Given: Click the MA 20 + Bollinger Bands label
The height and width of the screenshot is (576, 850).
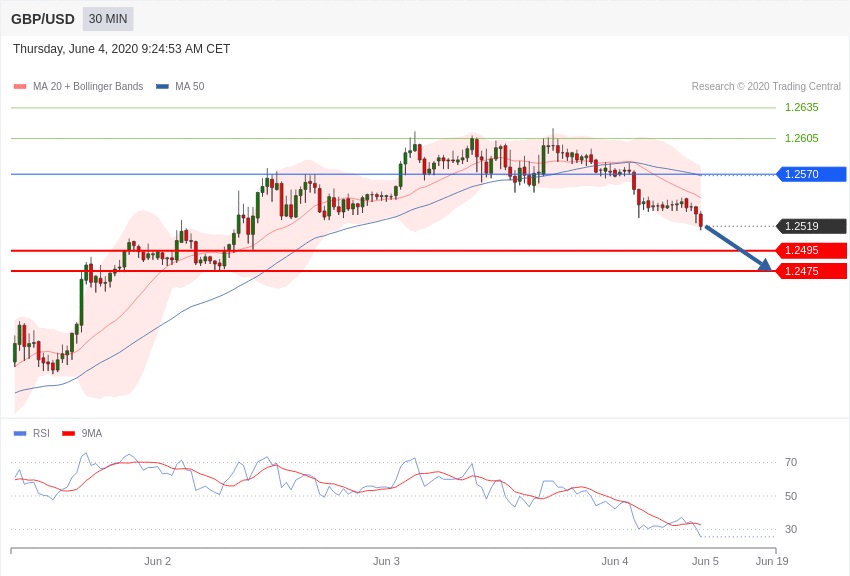Looking at the screenshot, I should 88,86.
